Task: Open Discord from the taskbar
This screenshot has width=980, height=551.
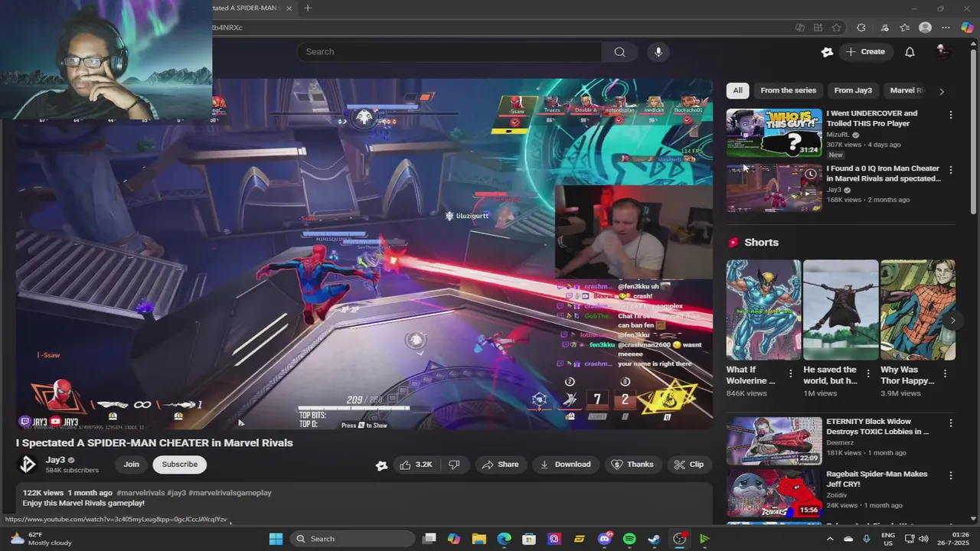Action: point(604,539)
